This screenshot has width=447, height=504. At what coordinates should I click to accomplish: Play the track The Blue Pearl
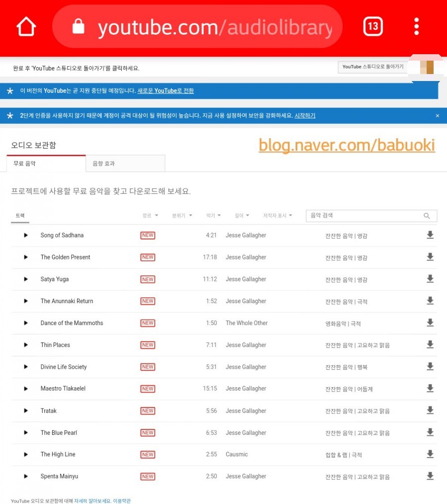click(26, 432)
